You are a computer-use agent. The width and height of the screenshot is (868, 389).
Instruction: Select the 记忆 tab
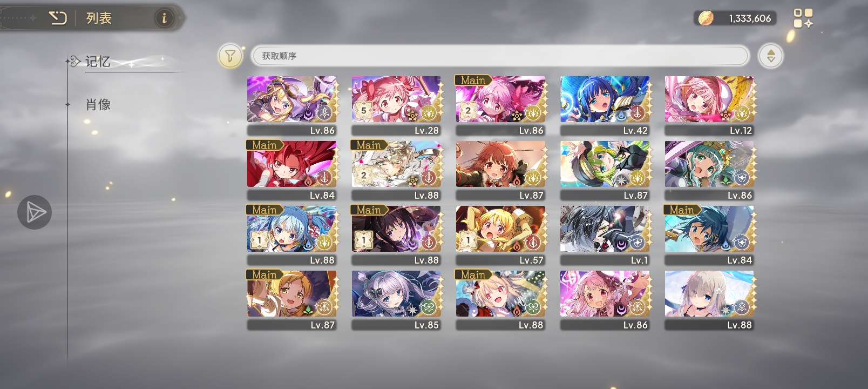98,62
